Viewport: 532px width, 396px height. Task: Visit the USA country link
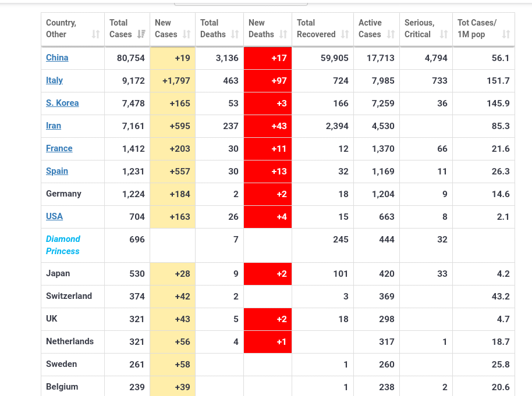click(54, 216)
